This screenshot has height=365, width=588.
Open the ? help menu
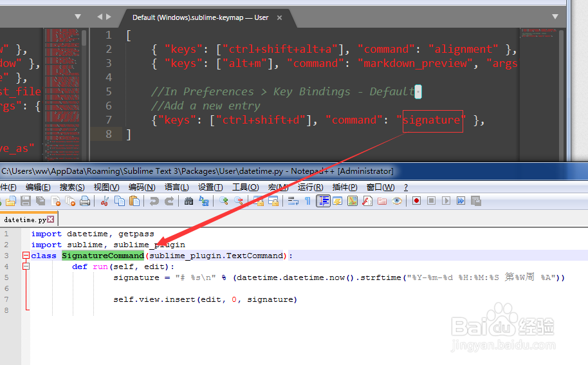(406, 187)
